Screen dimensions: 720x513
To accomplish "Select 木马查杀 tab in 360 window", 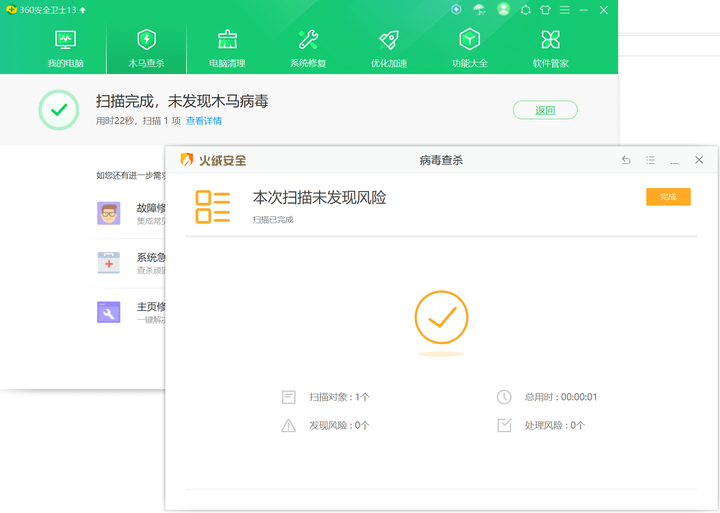I will 146,48.
